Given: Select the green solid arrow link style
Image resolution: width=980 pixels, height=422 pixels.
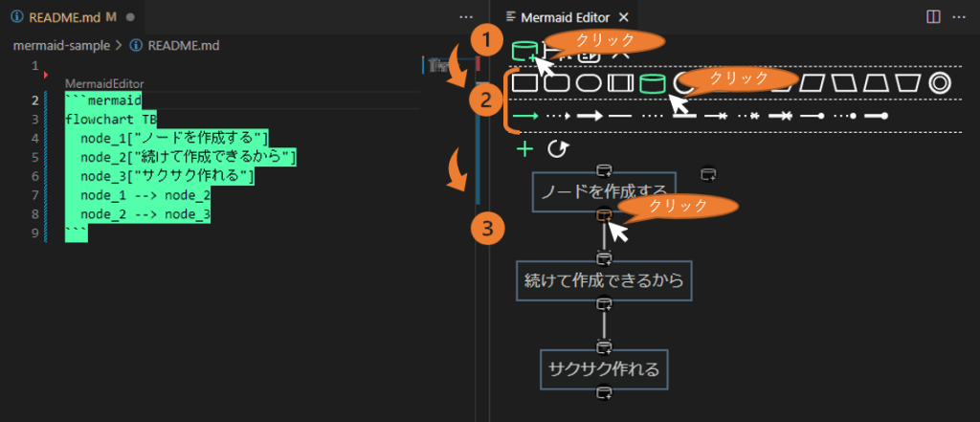Looking at the screenshot, I should 526,116.
